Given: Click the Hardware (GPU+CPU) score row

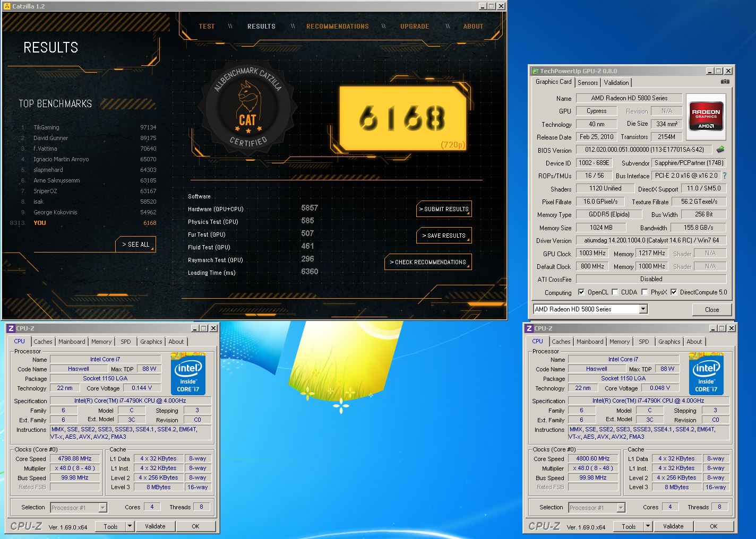Looking at the screenshot, I should point(253,208).
